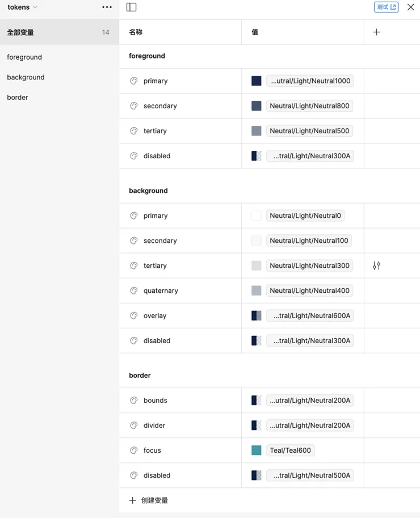Open the three-dot more options menu

pyautogui.click(x=107, y=7)
